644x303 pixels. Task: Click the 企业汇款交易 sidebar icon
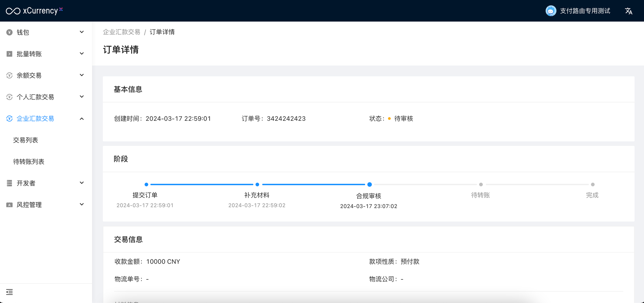click(9, 118)
